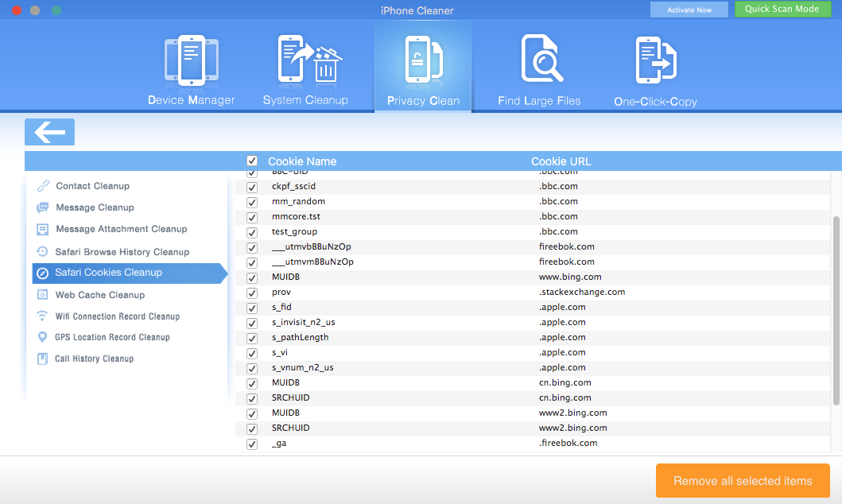Image resolution: width=842 pixels, height=504 pixels.
Task: Click the Contact Cleanup link icon
Action: [43, 186]
